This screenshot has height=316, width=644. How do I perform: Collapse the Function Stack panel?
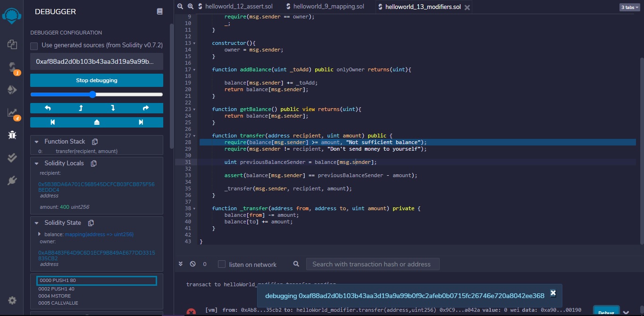tap(37, 142)
